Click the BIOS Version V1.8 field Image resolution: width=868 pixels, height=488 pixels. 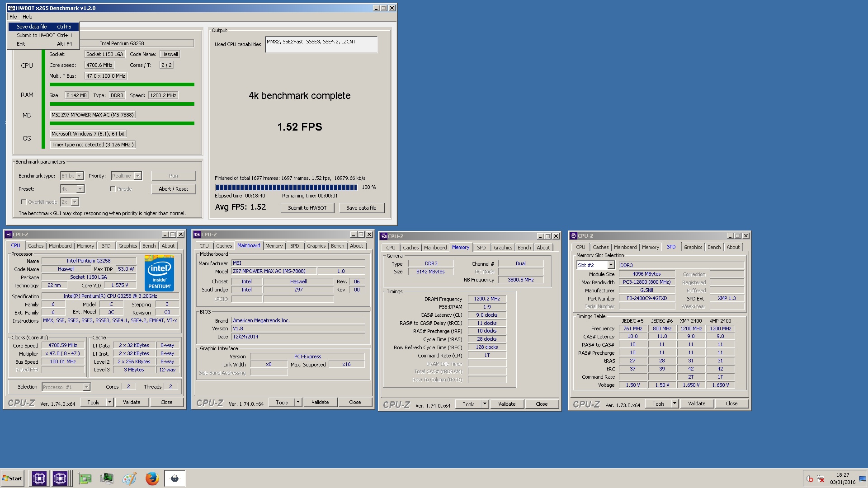click(298, 328)
